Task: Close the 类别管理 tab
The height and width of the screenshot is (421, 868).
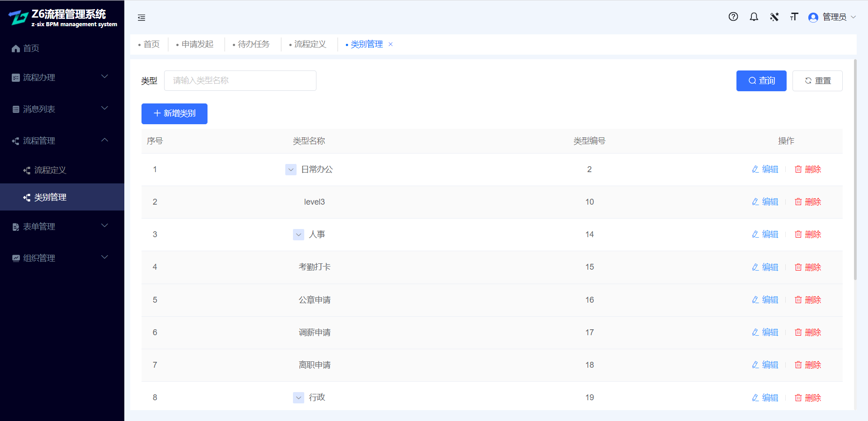Action: coord(391,44)
